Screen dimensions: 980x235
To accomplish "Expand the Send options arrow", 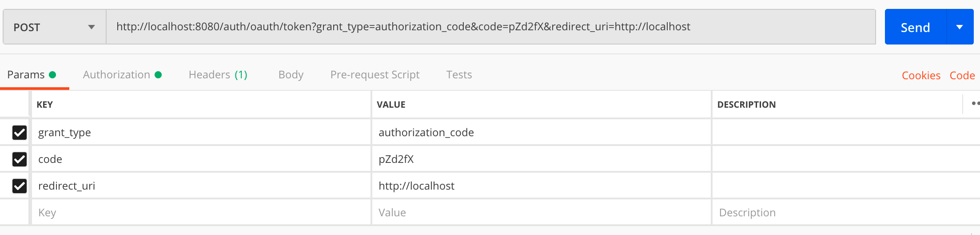I will [x=960, y=27].
